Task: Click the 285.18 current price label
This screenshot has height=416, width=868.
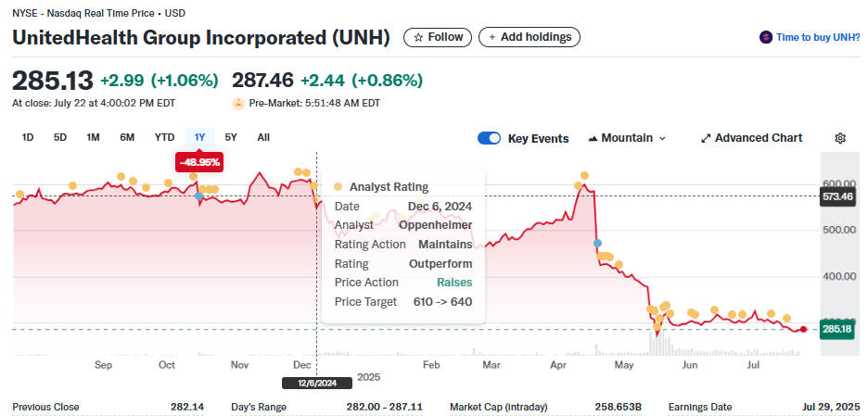Action: (837, 330)
